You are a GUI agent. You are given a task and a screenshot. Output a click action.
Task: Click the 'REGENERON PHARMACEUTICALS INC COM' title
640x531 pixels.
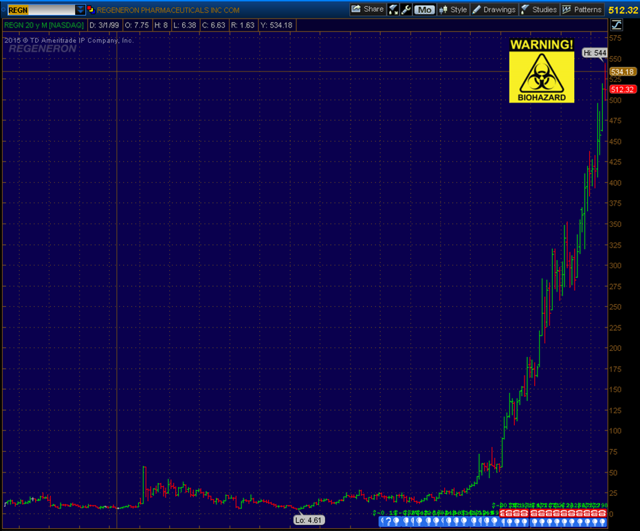168,10
